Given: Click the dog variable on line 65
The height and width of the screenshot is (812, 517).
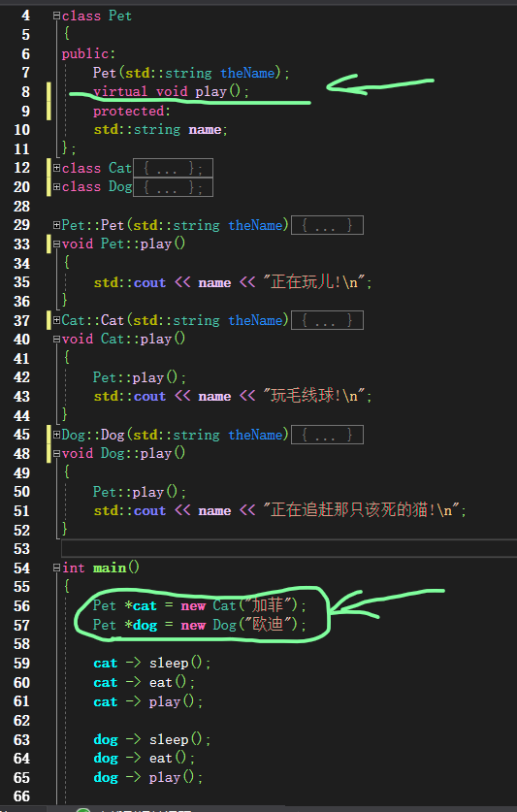Looking at the screenshot, I should (106, 777).
